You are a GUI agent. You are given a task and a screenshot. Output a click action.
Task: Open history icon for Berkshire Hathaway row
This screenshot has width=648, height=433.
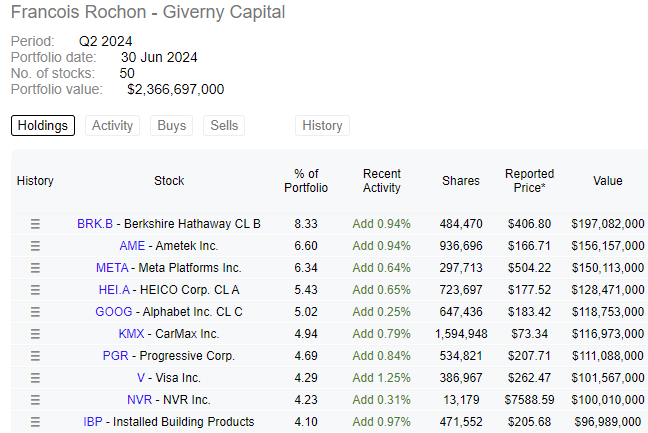coord(36,224)
